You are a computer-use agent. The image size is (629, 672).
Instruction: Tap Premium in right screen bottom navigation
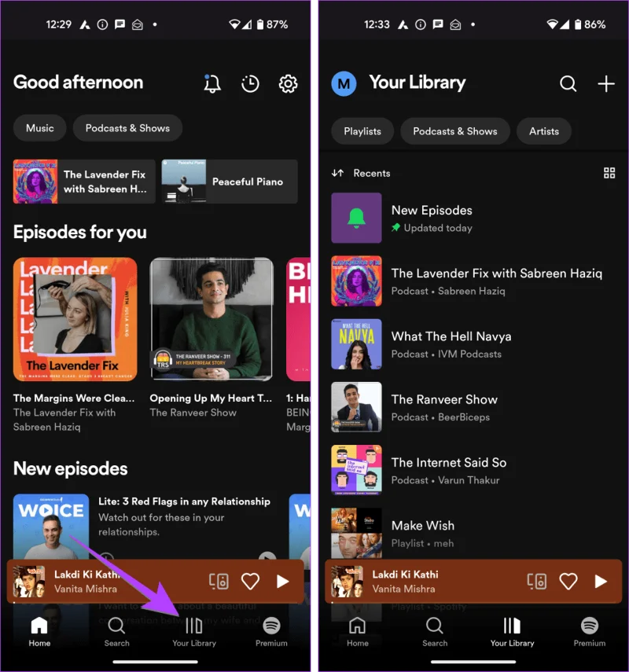[590, 631]
